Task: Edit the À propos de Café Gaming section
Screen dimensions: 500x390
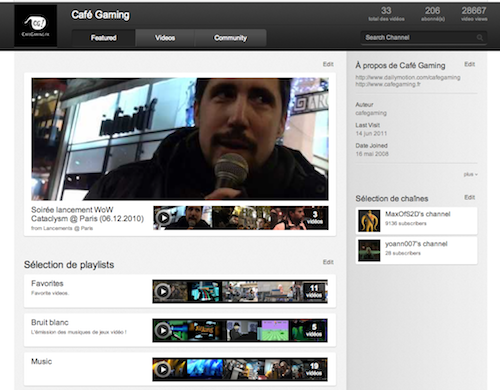Action: coord(470,64)
